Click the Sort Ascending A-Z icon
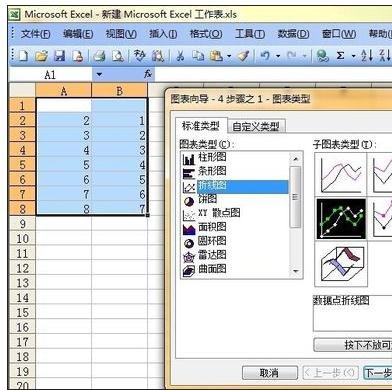The image size is (392, 390). coord(367,56)
